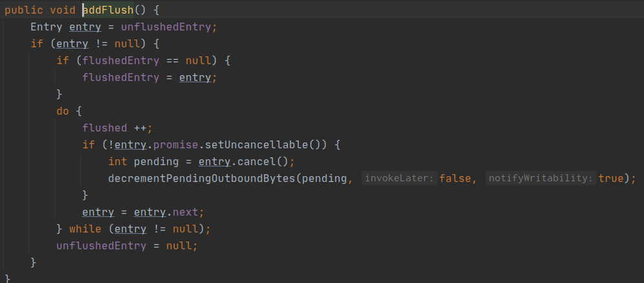Click the 'while' keyword

click(x=85, y=229)
